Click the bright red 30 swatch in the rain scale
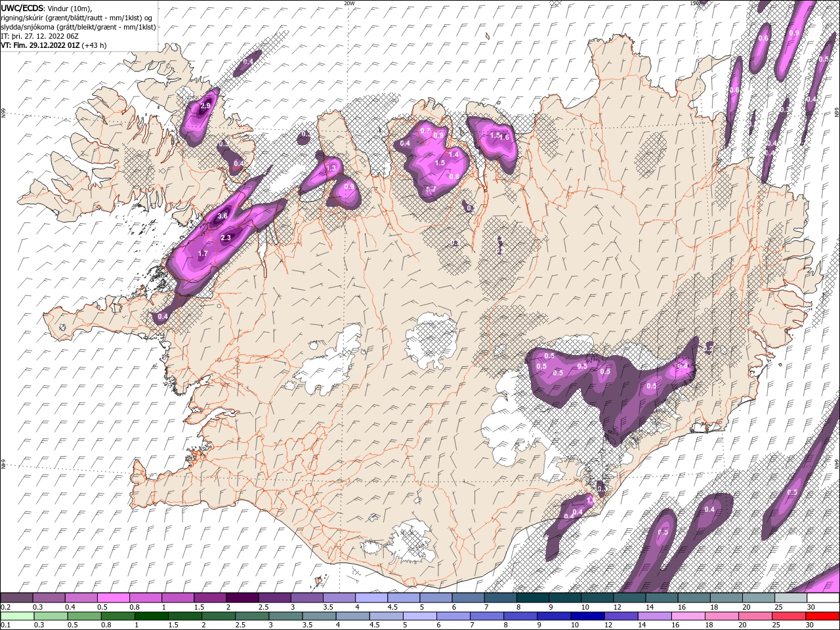The height and width of the screenshot is (630, 840). [x=823, y=616]
